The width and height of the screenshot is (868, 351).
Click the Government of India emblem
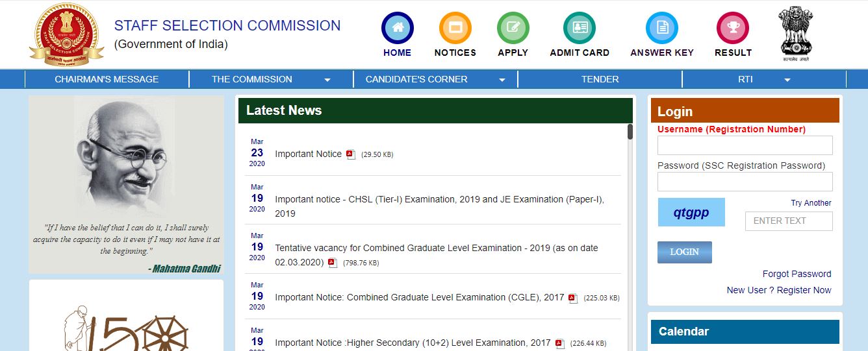pyautogui.click(x=797, y=34)
